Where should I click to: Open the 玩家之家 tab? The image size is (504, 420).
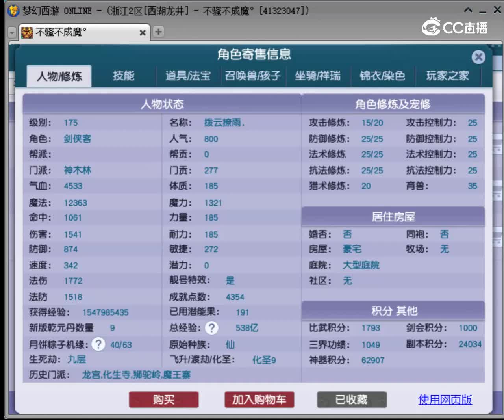click(x=448, y=76)
